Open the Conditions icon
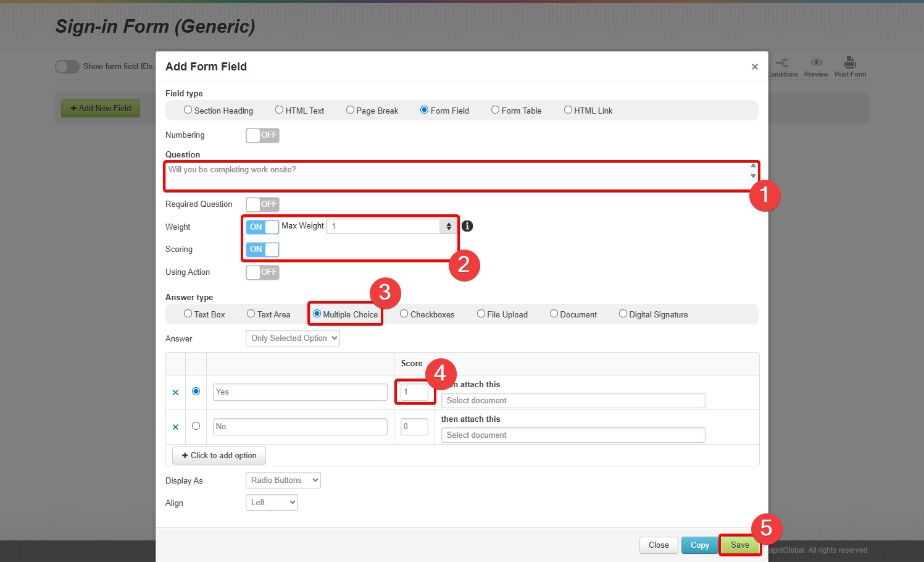Viewport: 924px width, 562px height. click(x=782, y=63)
